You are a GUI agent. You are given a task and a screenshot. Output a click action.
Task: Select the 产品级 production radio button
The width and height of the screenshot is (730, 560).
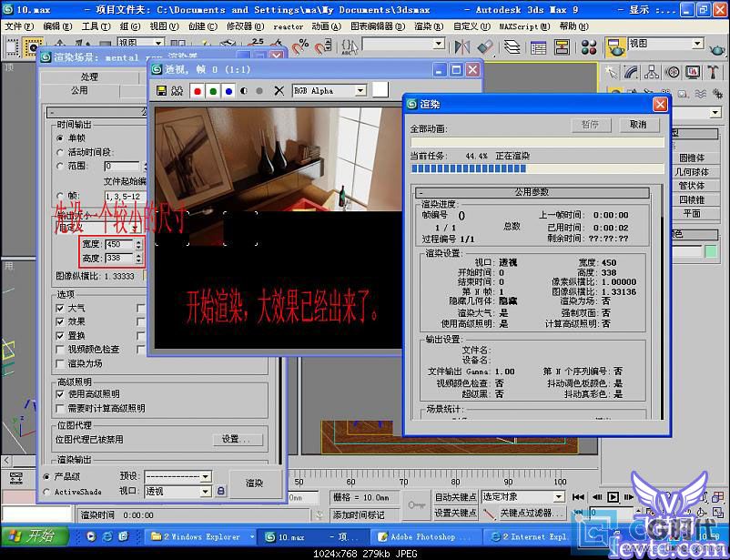click(x=46, y=476)
